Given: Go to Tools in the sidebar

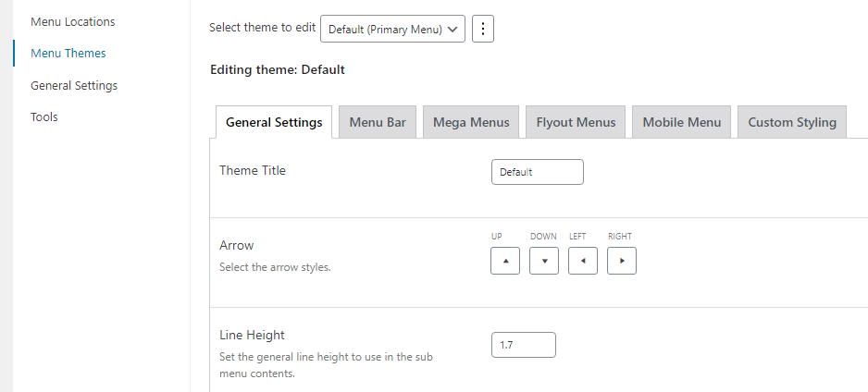Looking at the screenshot, I should point(44,116).
